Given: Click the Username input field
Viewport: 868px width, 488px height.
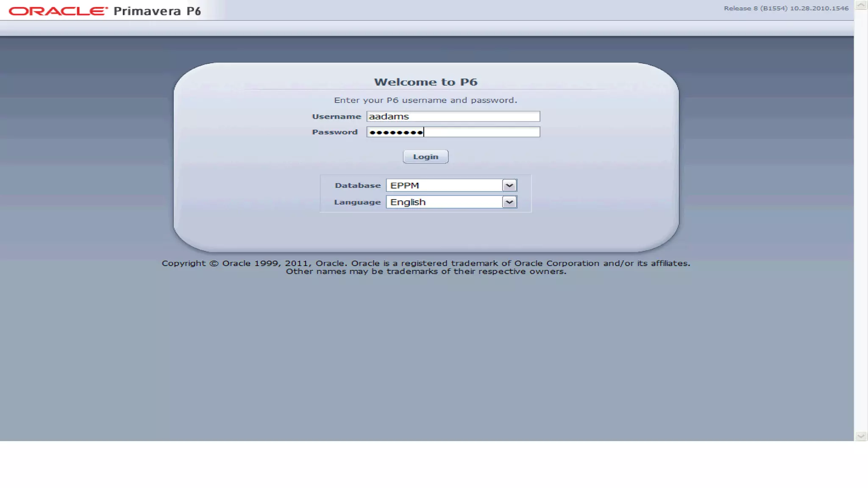Looking at the screenshot, I should click(453, 116).
